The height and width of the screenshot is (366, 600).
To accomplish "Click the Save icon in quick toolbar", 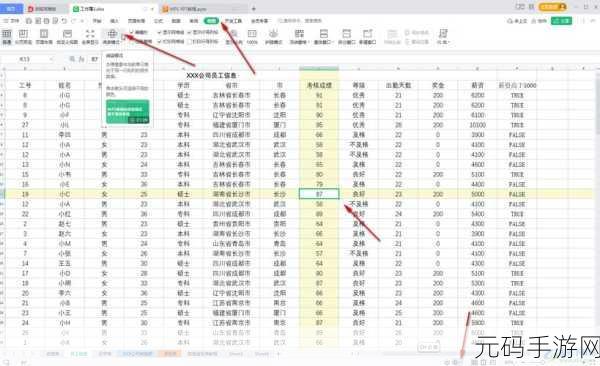I will (29, 21).
